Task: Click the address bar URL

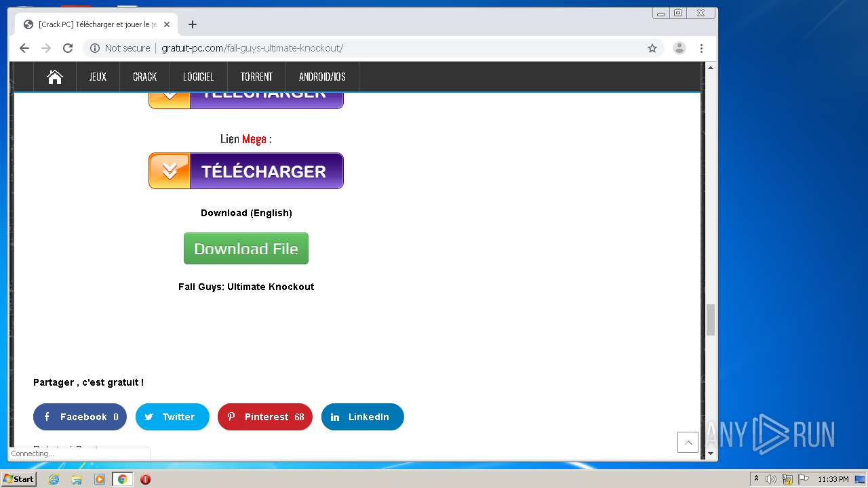Action: click(x=252, y=48)
